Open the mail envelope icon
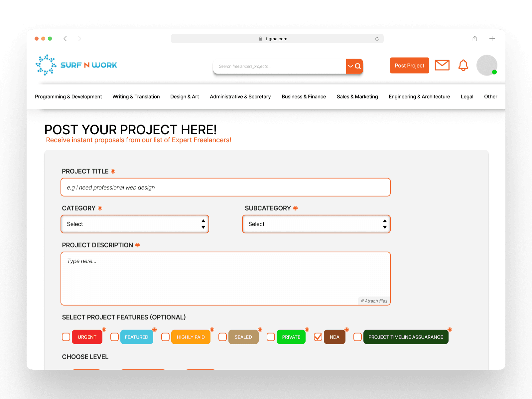Viewport: 532px width, 399px height. tap(442, 65)
